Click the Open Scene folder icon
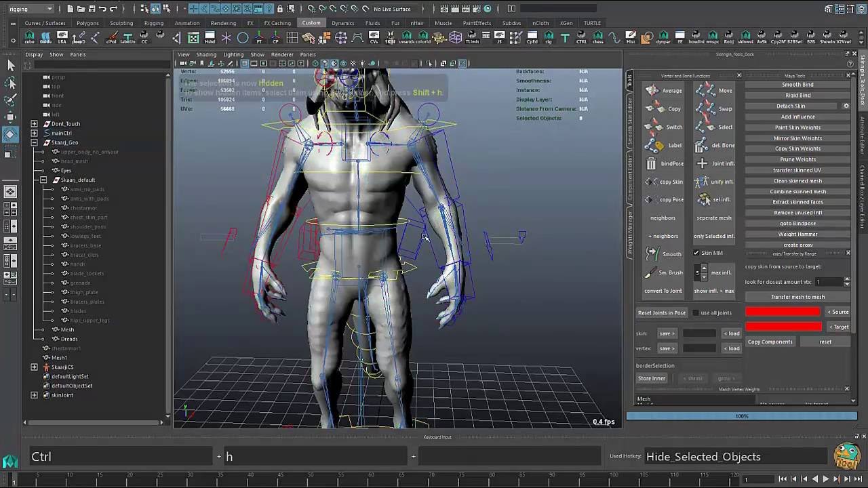This screenshot has height=488, width=868. click(81, 9)
